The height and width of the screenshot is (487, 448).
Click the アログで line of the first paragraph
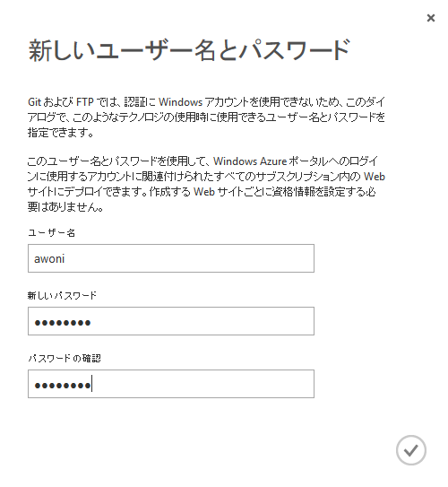click(x=206, y=117)
